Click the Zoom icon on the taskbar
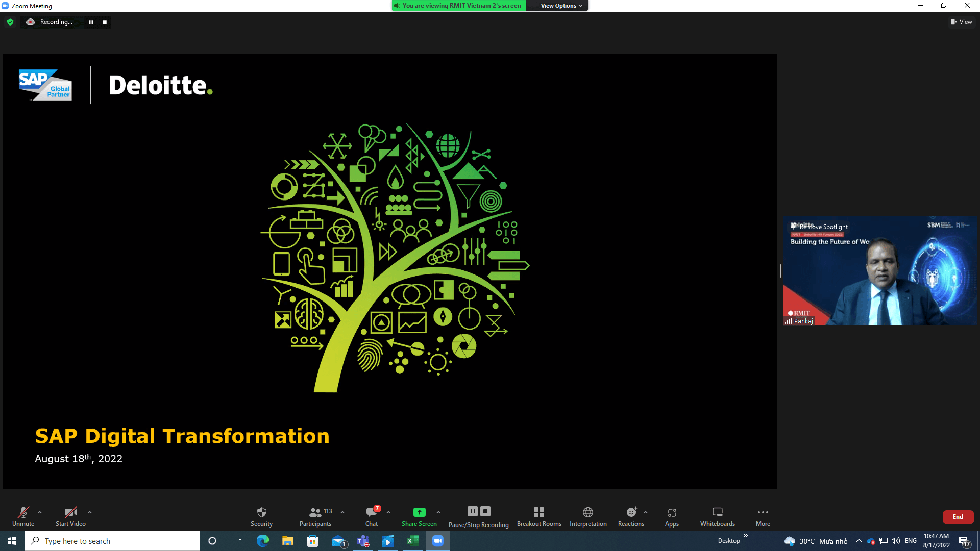Viewport: 980px width, 551px height. (x=438, y=541)
